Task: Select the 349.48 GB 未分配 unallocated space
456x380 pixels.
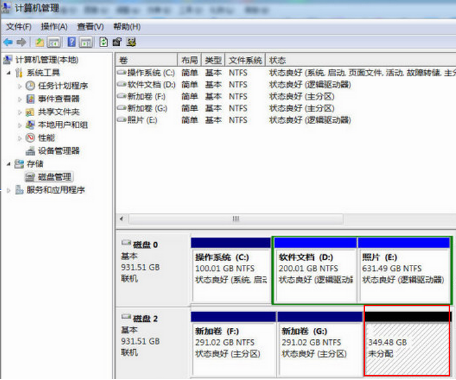Action: pyautogui.click(x=407, y=341)
